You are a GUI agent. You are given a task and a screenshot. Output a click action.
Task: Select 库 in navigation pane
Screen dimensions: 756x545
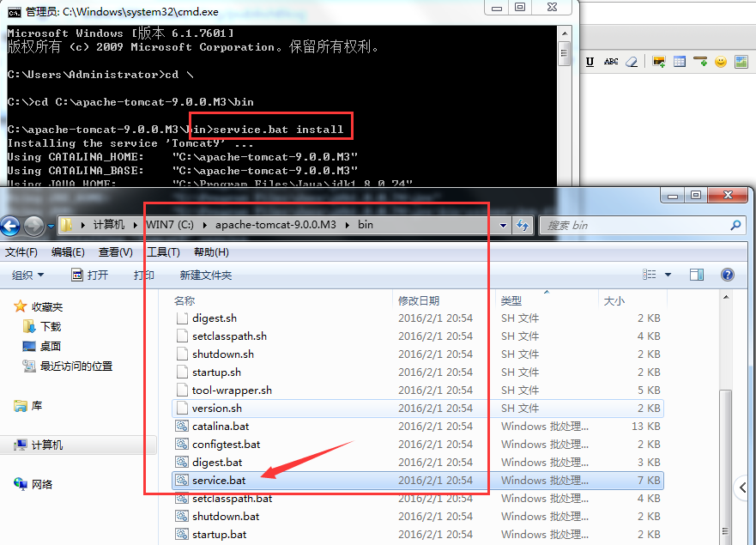[x=28, y=406]
